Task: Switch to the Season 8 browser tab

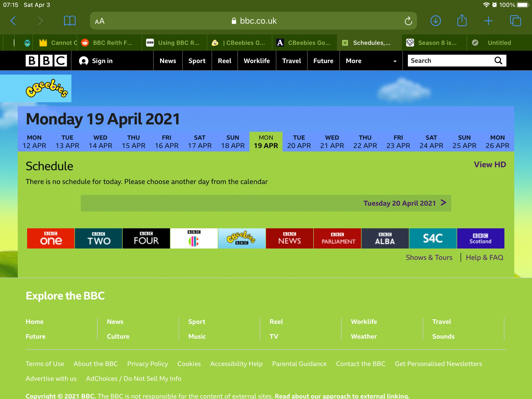Action: pyautogui.click(x=434, y=43)
